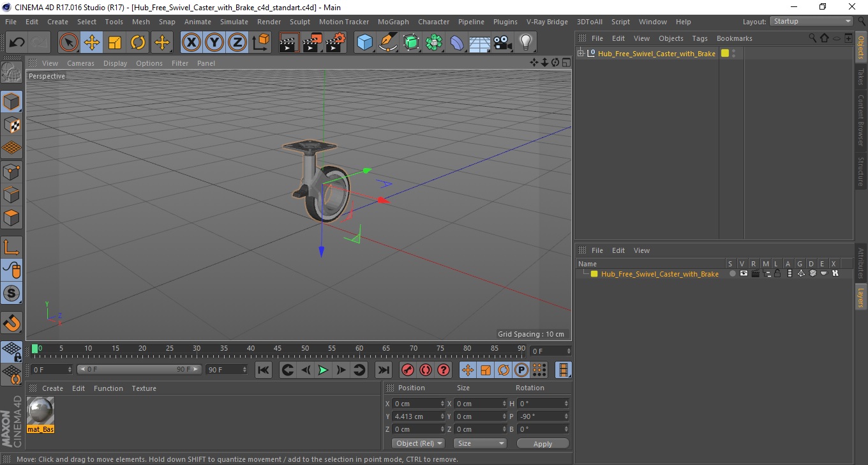Click yellow layer swatch in Objects manager
The width and height of the screenshot is (868, 465).
coord(724,53)
